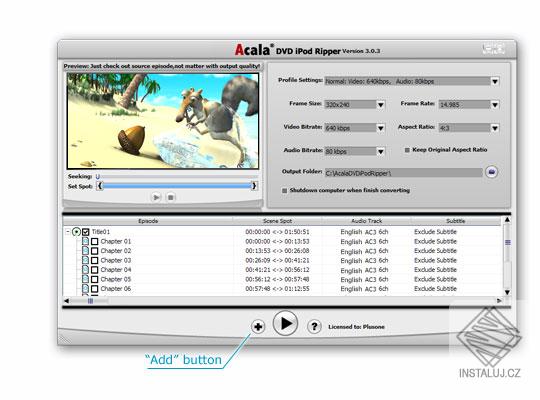Play the preview video
Screen dimensions: 540x400
tap(156, 197)
